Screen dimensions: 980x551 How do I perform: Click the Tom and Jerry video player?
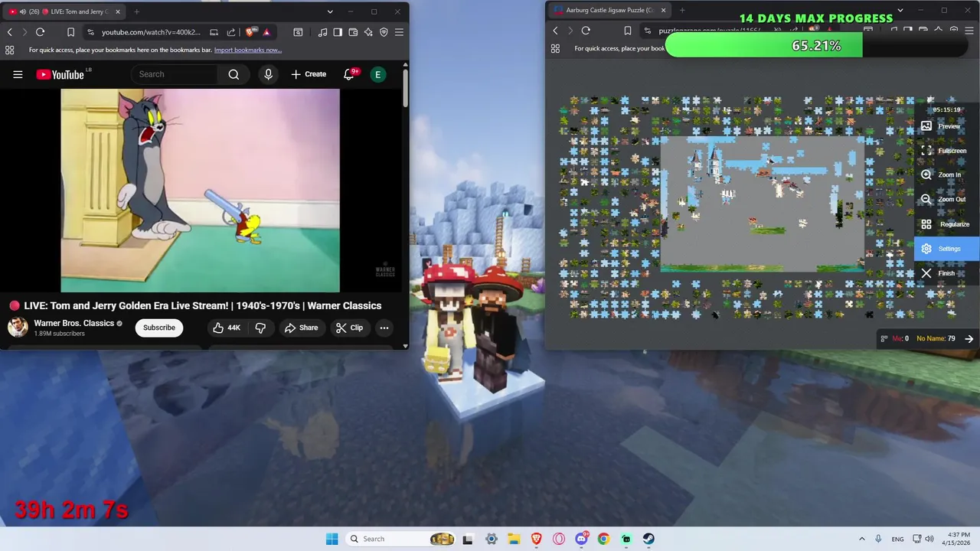click(x=201, y=190)
